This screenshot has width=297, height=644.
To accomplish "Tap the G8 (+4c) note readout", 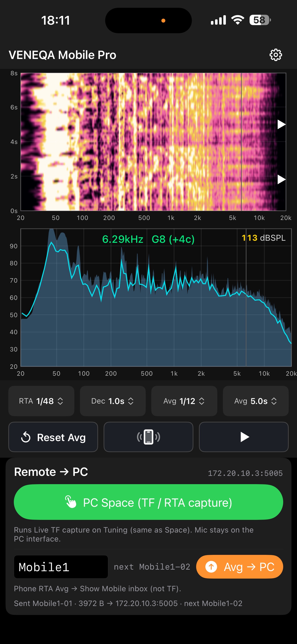I will coord(173,239).
